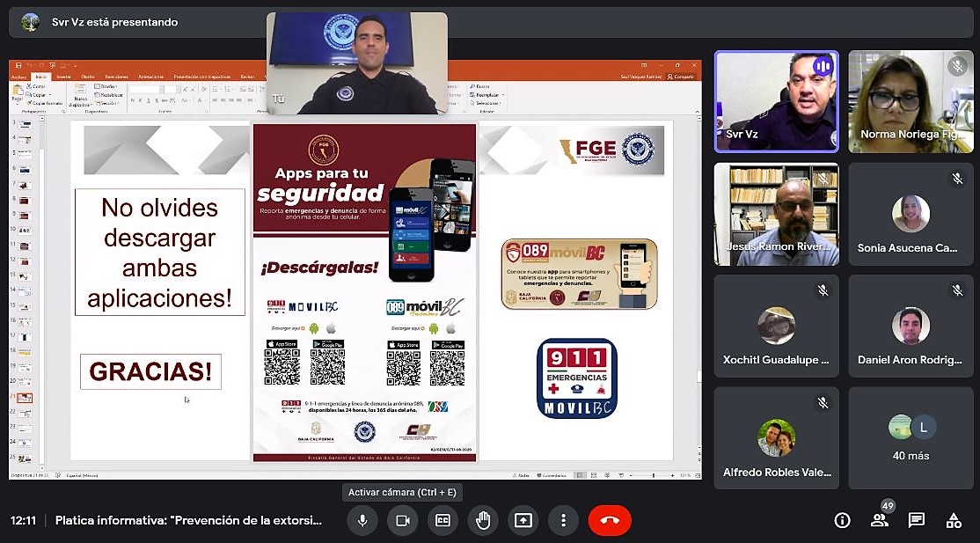Click the speaking indicator on Svr Vz tile
The height and width of the screenshot is (543, 980).
(823, 66)
